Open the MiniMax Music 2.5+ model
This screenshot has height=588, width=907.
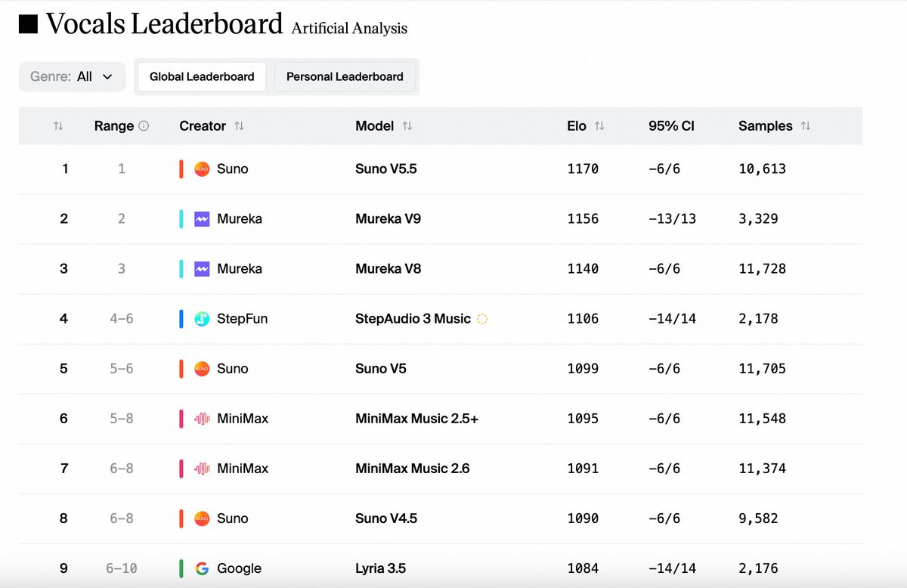[416, 418]
